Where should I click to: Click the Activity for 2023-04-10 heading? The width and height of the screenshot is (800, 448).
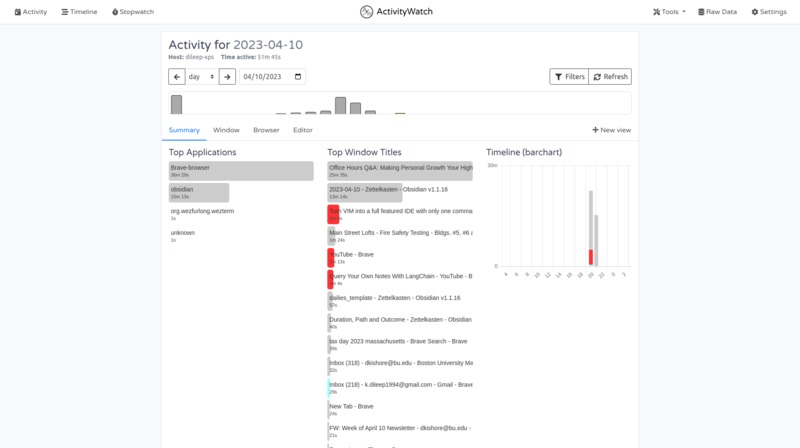tap(236, 45)
